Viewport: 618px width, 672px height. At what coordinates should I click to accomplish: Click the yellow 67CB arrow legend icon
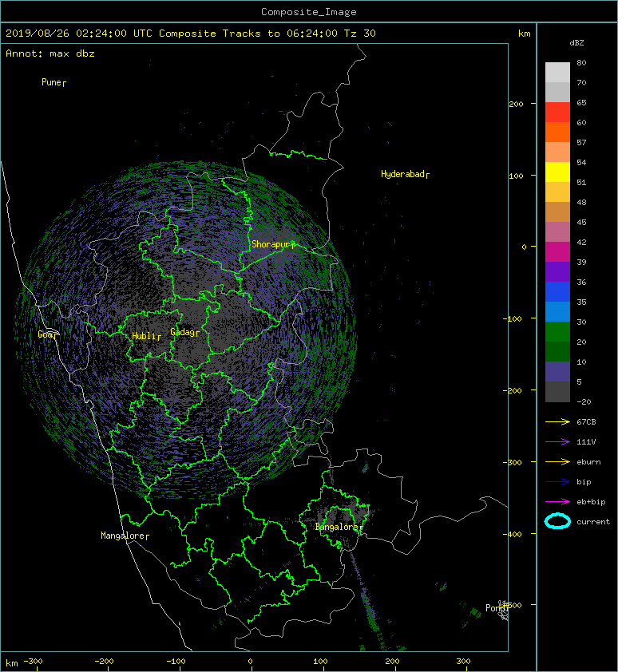557,422
